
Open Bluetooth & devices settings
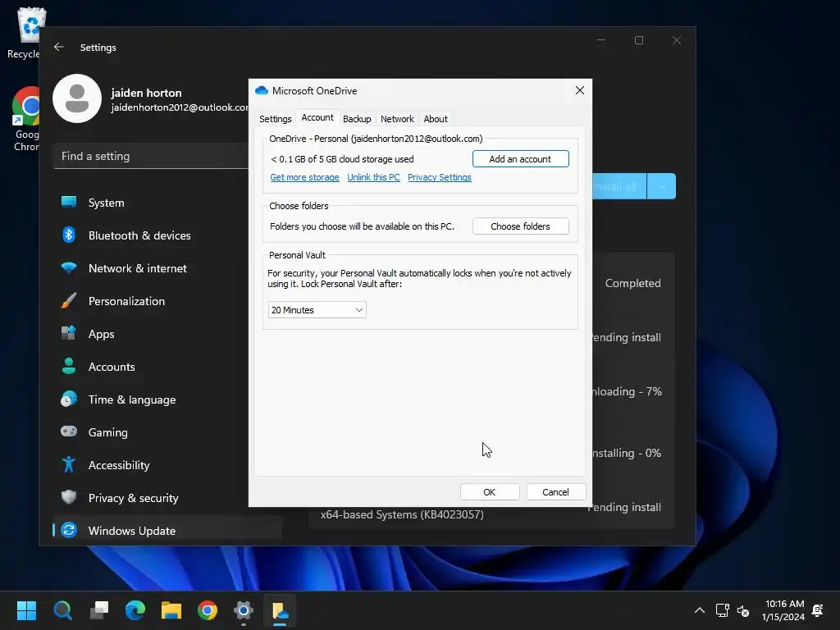(167, 235)
